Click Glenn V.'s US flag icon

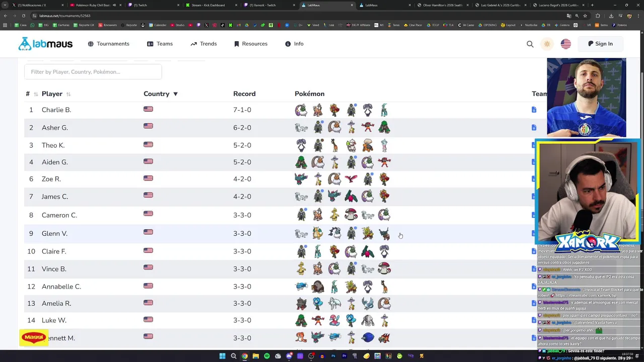pos(148,233)
